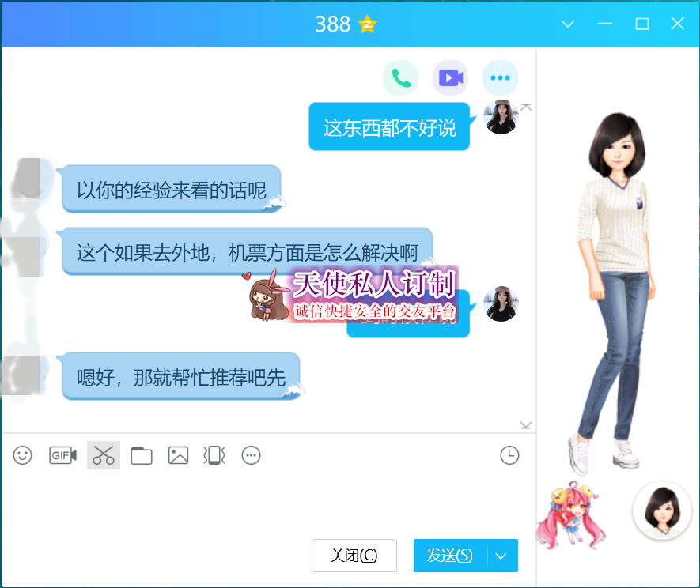Screen dimensions: 700x588
Task: Click message 这东西都不好说
Action: pos(389,127)
